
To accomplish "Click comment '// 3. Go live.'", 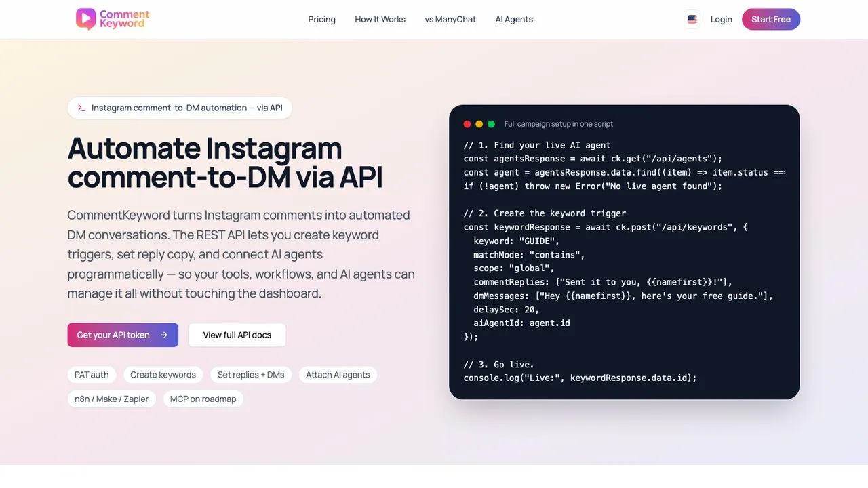I will tap(499, 365).
